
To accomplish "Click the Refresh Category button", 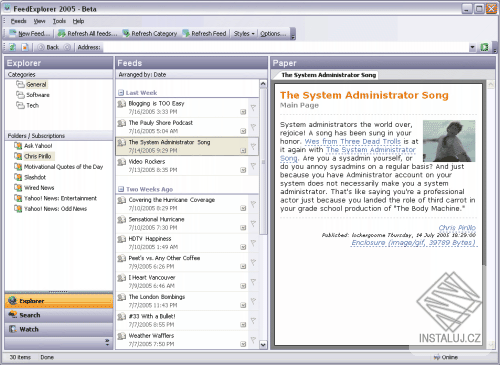I will (150, 34).
